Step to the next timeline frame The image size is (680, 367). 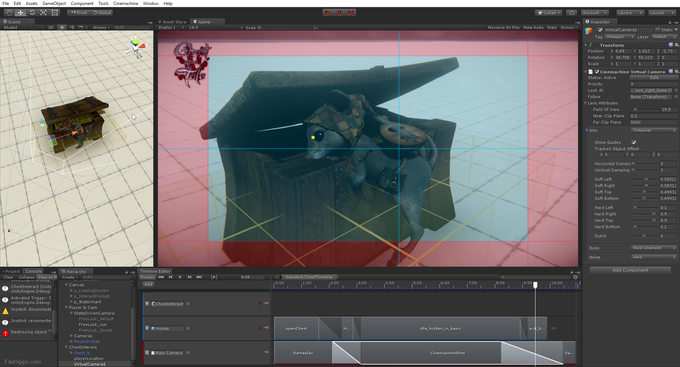coord(190,277)
